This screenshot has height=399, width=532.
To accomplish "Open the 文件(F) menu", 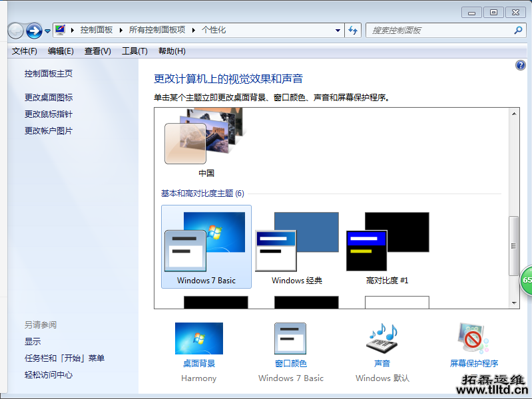I will pyautogui.click(x=25, y=51).
